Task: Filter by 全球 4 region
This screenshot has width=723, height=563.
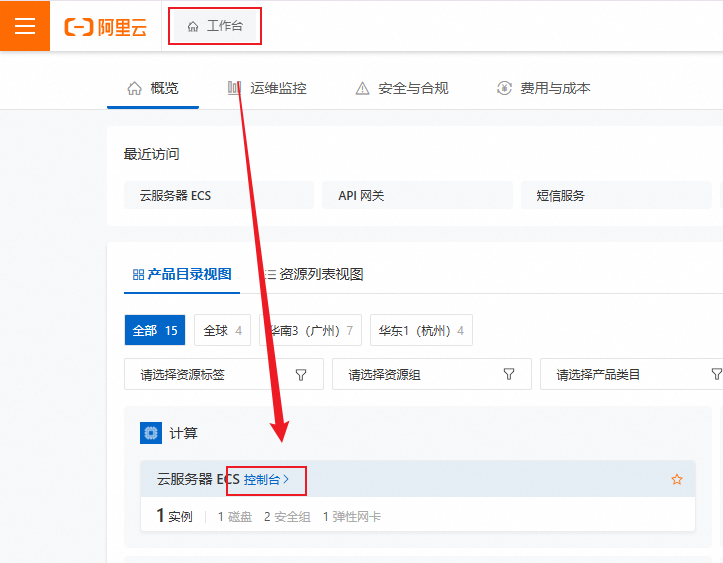Action: (x=223, y=330)
